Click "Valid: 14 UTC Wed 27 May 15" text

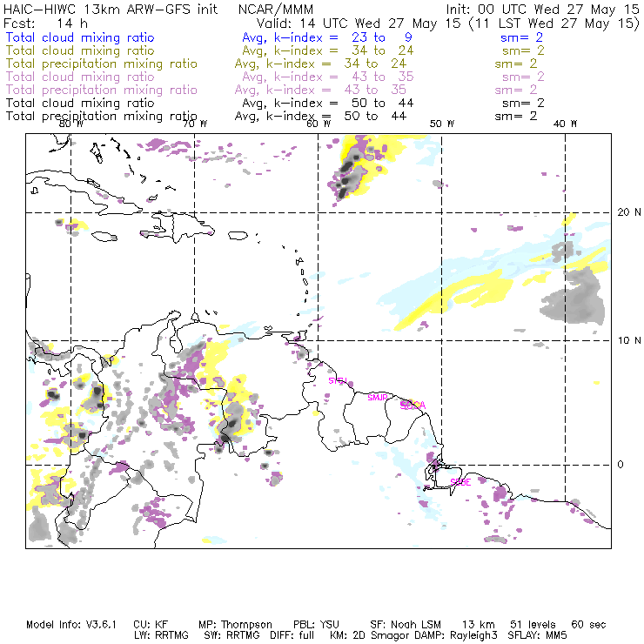359,23
